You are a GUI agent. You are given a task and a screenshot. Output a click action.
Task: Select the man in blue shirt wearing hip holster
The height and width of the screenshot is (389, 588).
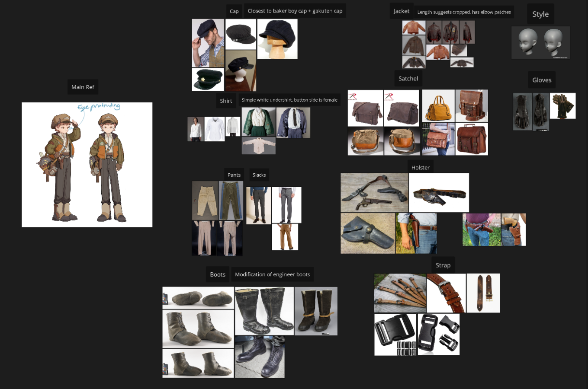pyautogui.click(x=416, y=233)
